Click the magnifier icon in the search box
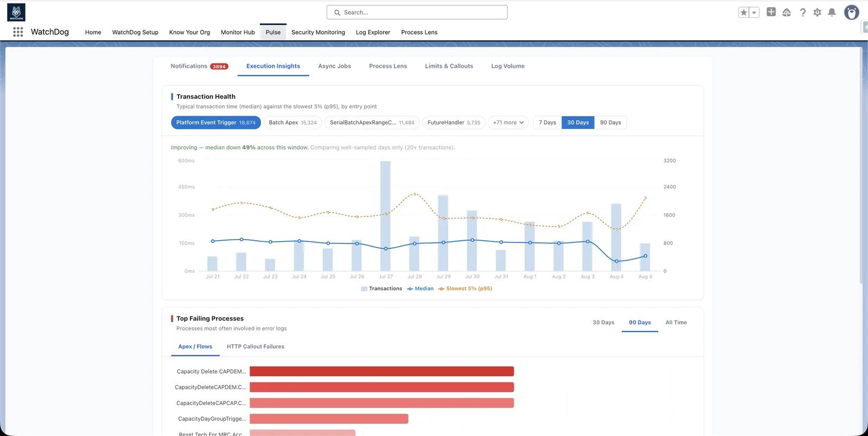 coord(337,12)
